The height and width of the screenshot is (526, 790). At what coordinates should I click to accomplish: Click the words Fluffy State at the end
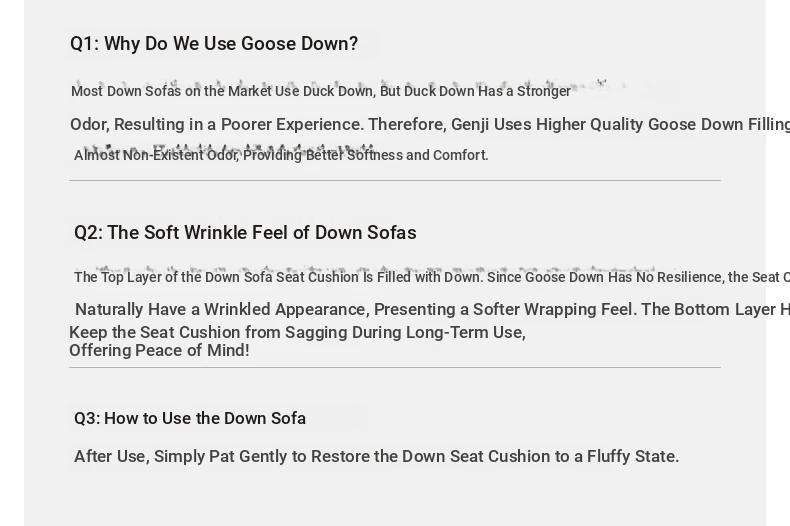click(633, 456)
